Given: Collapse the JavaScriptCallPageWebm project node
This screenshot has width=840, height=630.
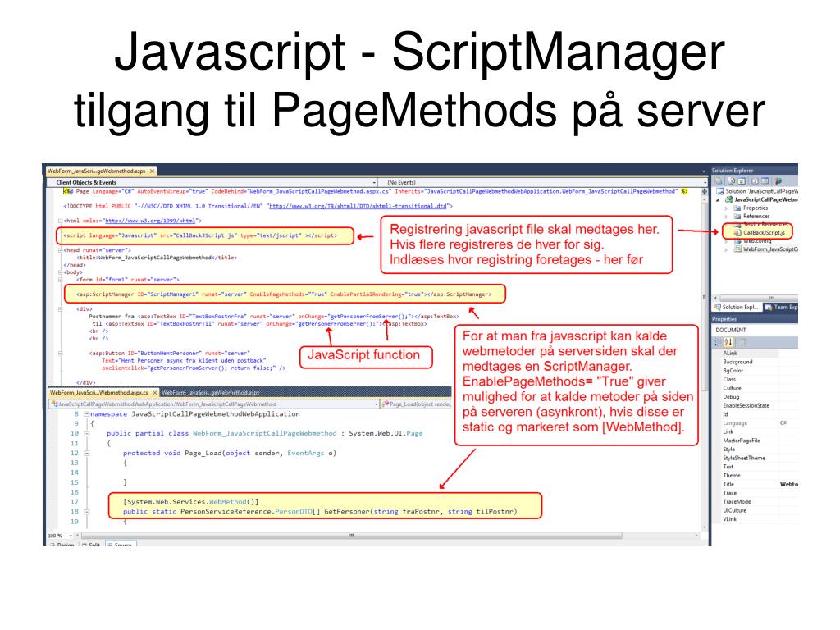Looking at the screenshot, I should (718, 200).
